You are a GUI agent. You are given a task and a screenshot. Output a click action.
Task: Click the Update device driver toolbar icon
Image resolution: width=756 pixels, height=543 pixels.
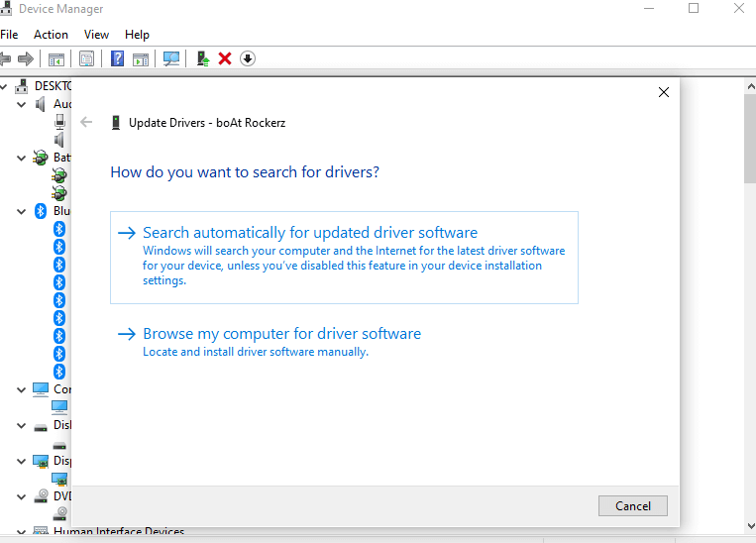tap(203, 58)
